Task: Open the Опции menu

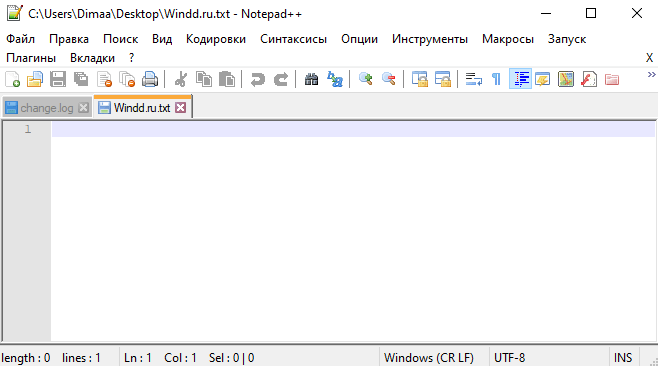Action: tap(359, 39)
